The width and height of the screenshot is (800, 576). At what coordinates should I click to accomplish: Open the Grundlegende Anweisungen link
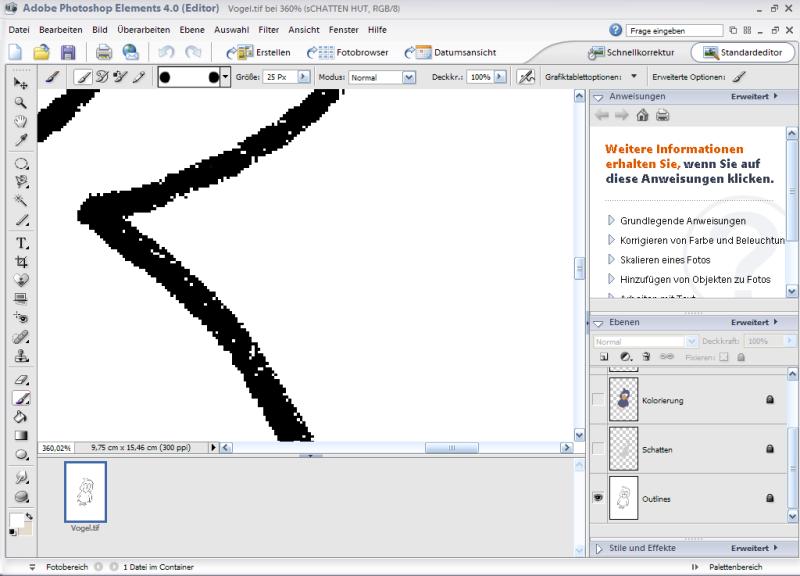pyautogui.click(x=682, y=220)
